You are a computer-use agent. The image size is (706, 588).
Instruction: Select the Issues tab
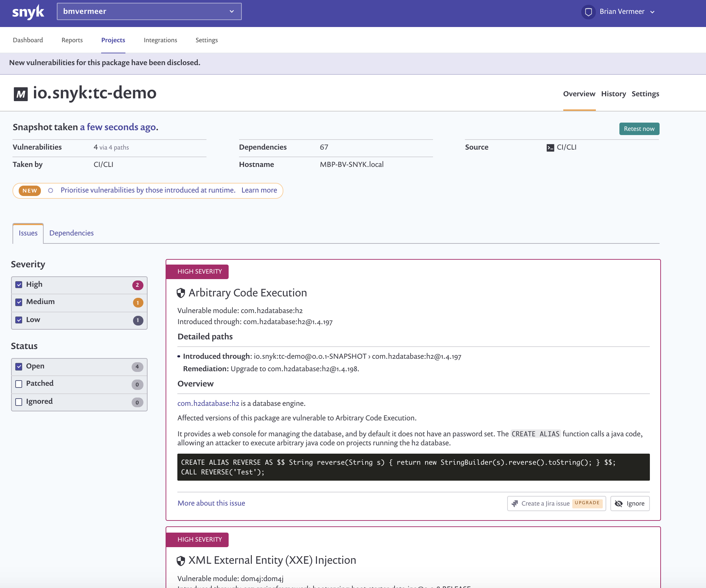pyautogui.click(x=28, y=233)
